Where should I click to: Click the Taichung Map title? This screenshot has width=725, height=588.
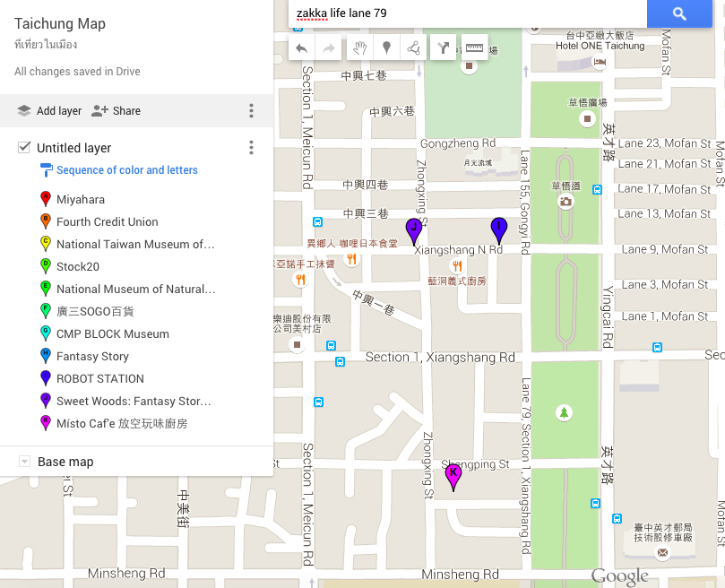[x=60, y=24]
